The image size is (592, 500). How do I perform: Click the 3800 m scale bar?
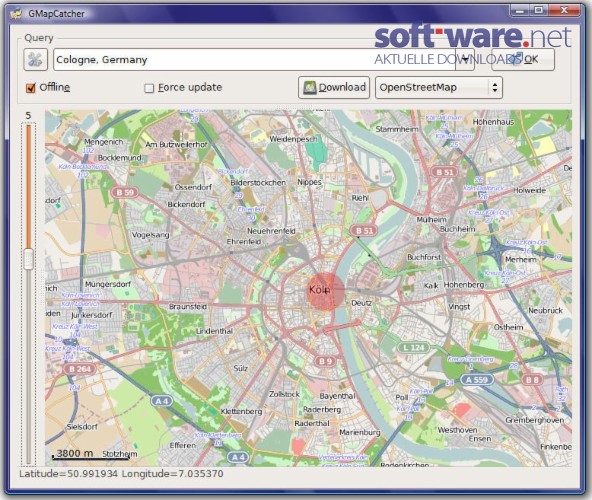[x=91, y=454]
